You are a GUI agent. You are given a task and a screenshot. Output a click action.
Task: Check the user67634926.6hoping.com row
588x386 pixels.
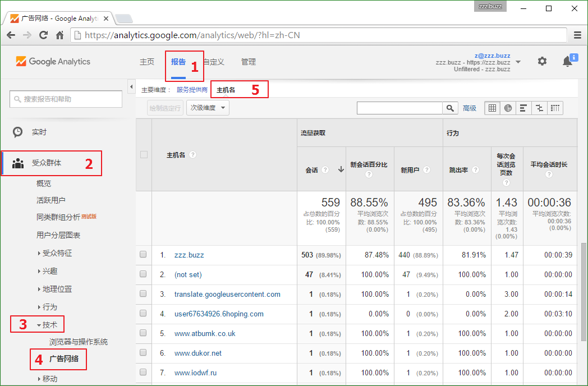143,313
